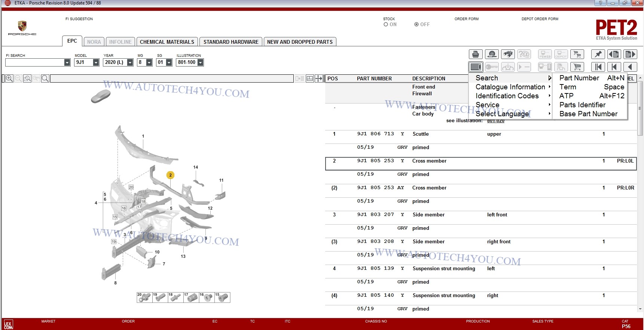Viewport: 644px width, 330px height.
Task: Expand the MODEL dropdown showing 9J1
Action: click(x=96, y=62)
